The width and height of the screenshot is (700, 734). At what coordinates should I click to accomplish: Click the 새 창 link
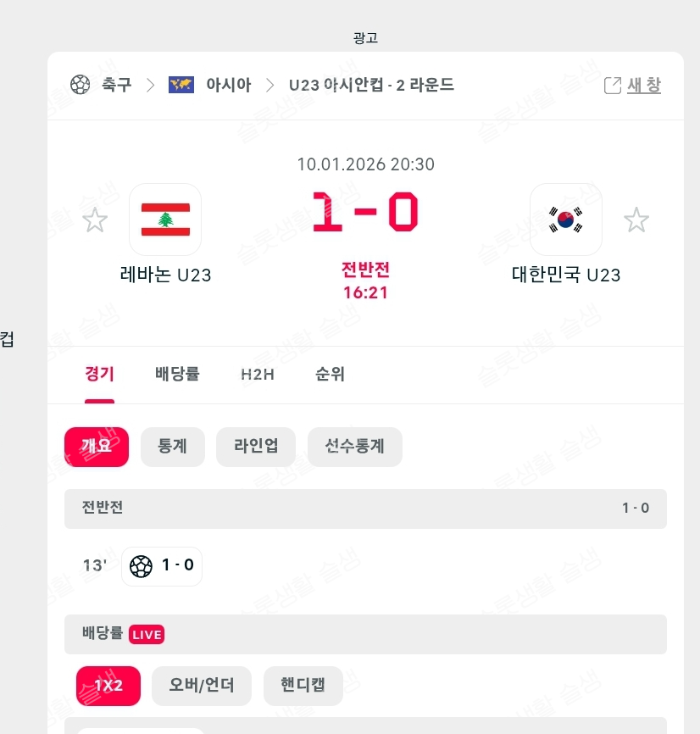(x=644, y=86)
